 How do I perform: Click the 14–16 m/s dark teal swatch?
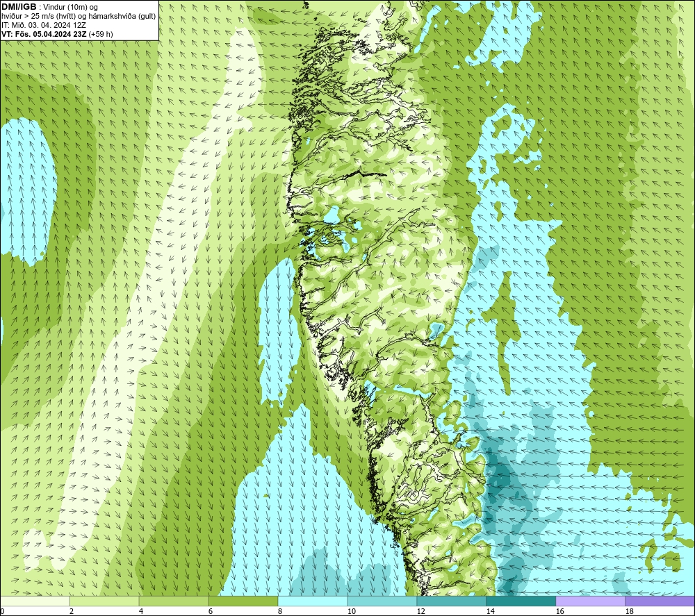521,601
